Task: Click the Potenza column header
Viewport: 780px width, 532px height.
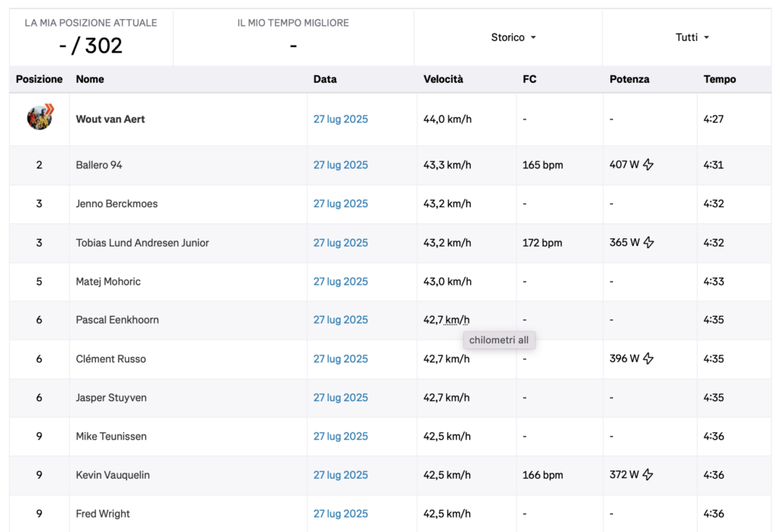Action: 629,79
